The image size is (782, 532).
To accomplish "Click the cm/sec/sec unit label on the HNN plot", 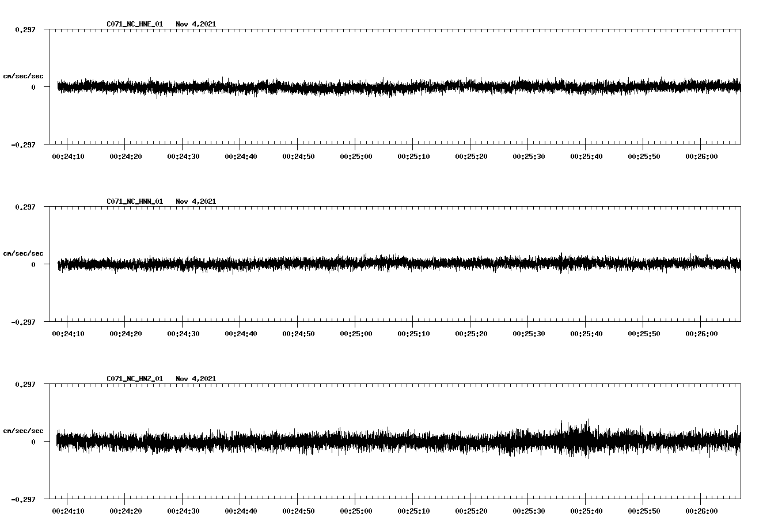I will (x=23, y=253).
